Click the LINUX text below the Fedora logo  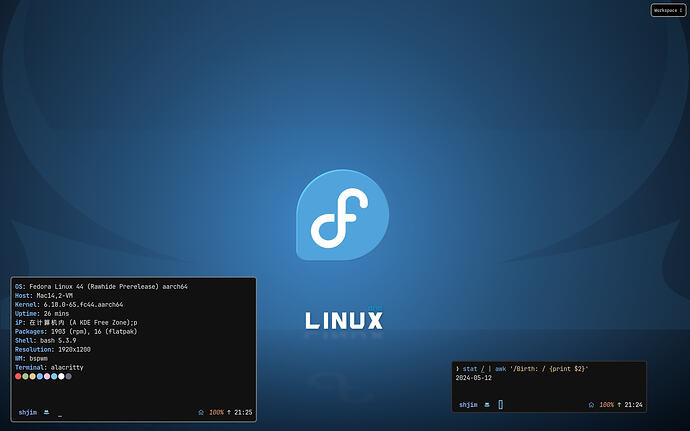coord(344,321)
